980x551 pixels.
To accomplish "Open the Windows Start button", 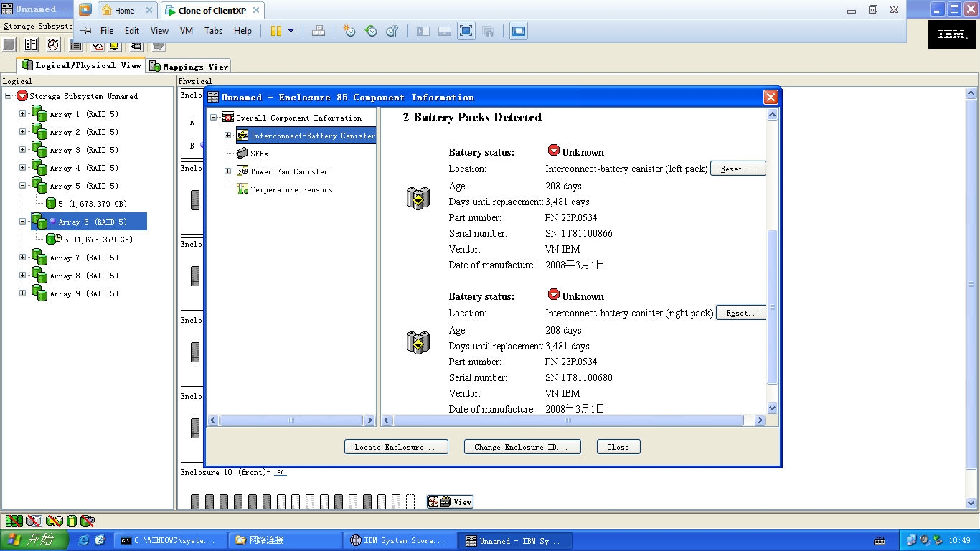I will click(x=34, y=540).
